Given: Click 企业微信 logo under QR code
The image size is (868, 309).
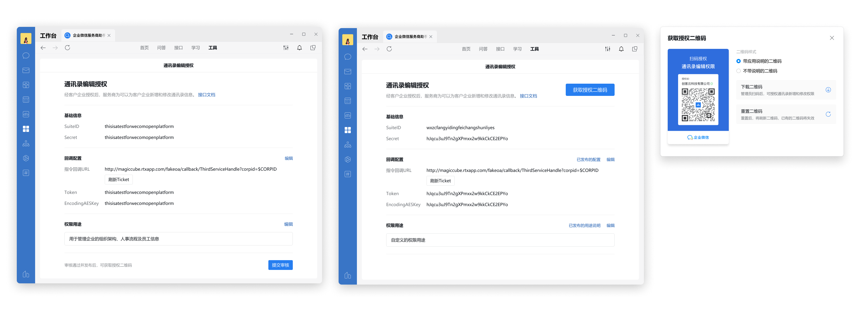Looking at the screenshot, I should [698, 137].
